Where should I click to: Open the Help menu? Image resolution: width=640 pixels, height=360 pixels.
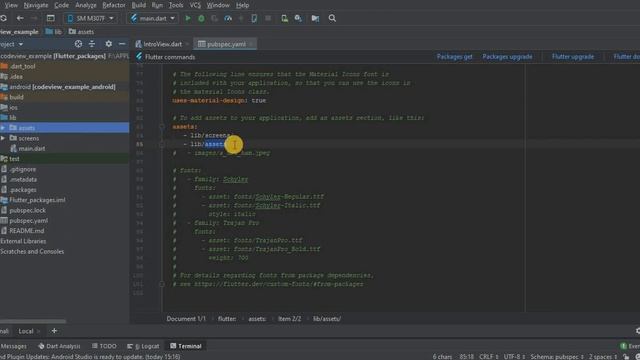click(x=242, y=5)
